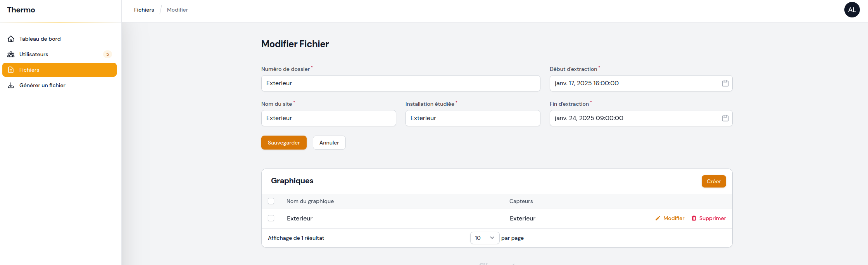
Task: Click the pencil icon beside Modifier
Action: tap(658, 218)
